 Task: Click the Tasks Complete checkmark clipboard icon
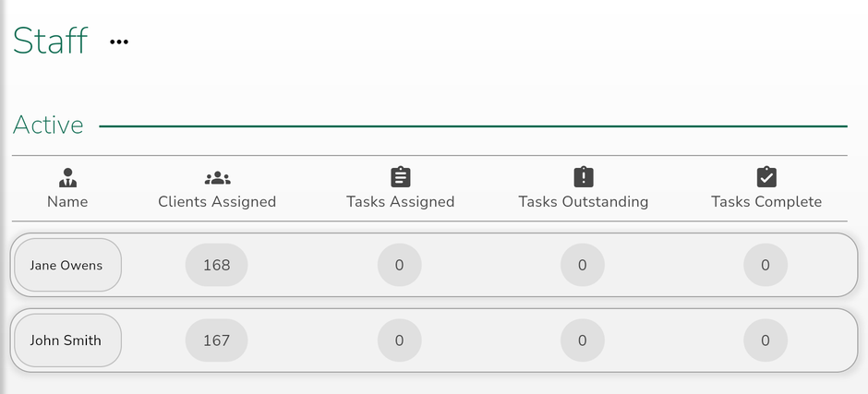[766, 177]
